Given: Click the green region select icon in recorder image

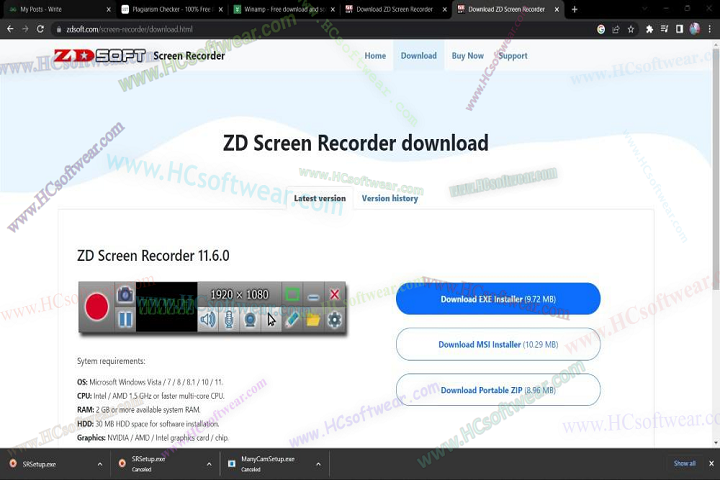Looking at the screenshot, I should [x=292, y=294].
